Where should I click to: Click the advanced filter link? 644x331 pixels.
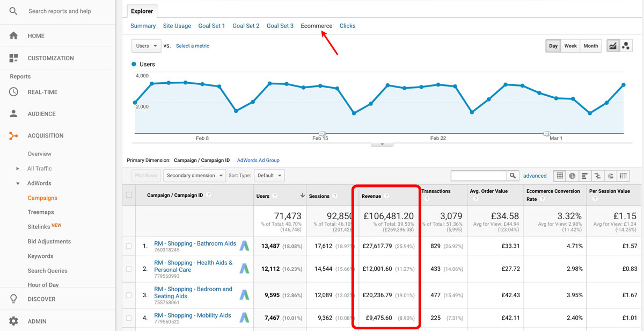click(535, 175)
